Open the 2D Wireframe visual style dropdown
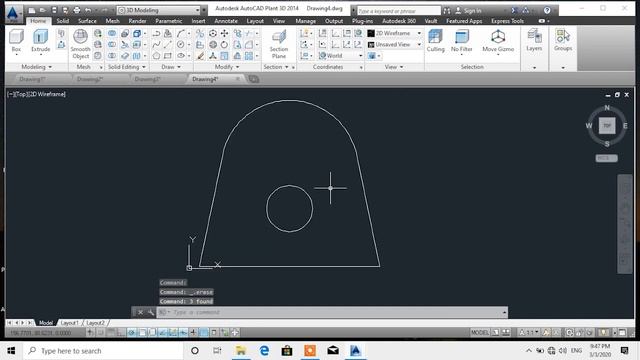 [x=394, y=33]
